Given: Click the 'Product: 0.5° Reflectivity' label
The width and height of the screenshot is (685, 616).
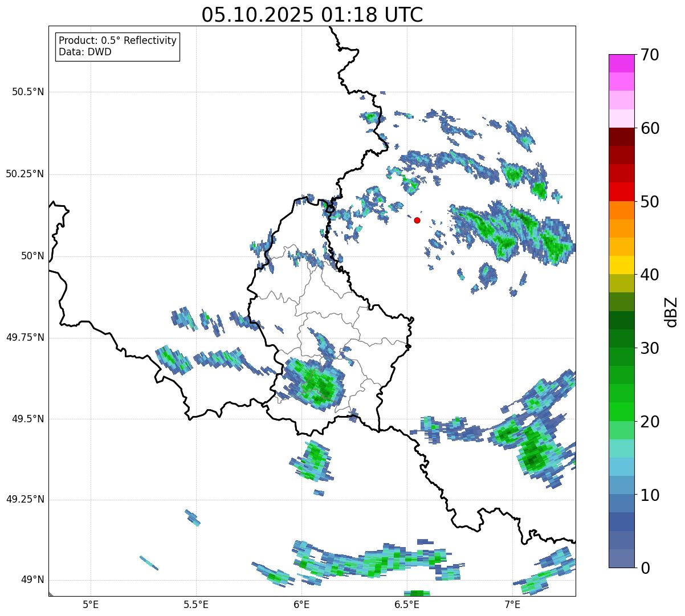Looking at the screenshot, I should point(117,40).
